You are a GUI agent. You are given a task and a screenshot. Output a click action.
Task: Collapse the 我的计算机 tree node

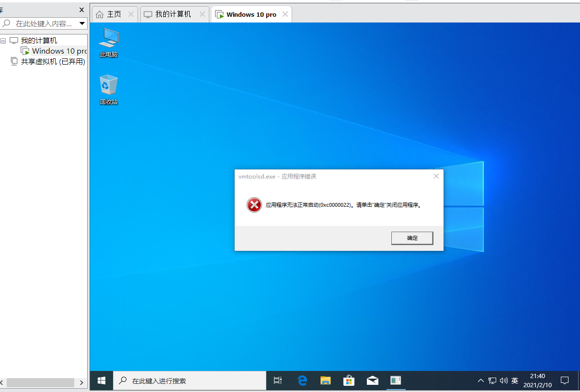pos(3,41)
